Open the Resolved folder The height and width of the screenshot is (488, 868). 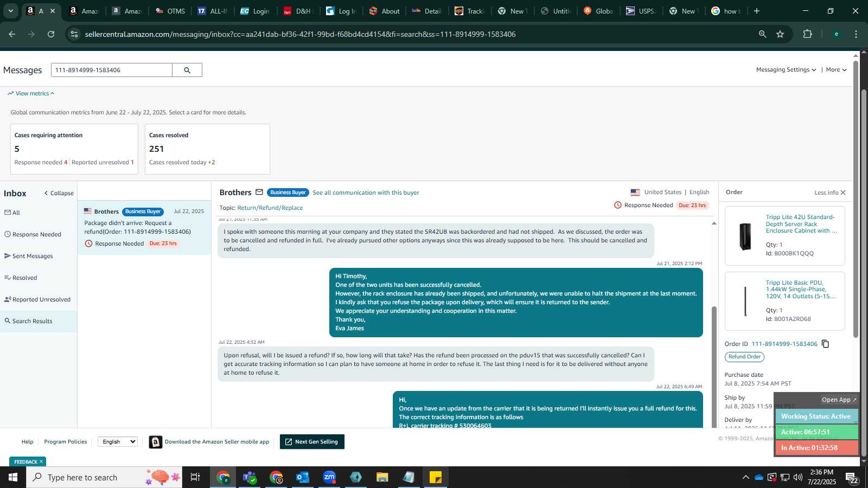(21, 278)
